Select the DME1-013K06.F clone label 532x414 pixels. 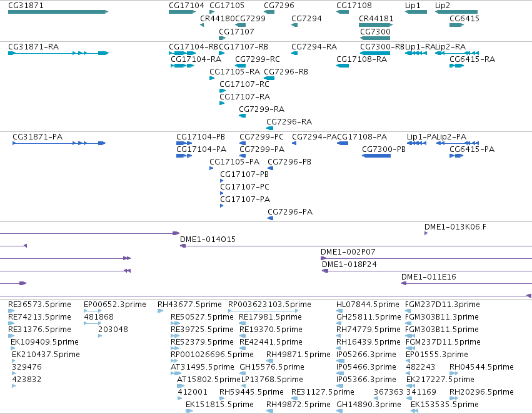[455, 227]
